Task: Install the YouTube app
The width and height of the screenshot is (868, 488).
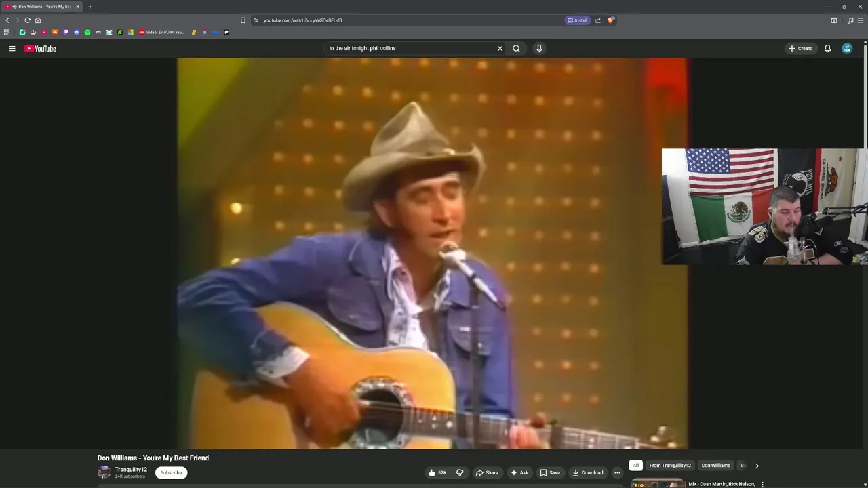Action: tap(577, 20)
